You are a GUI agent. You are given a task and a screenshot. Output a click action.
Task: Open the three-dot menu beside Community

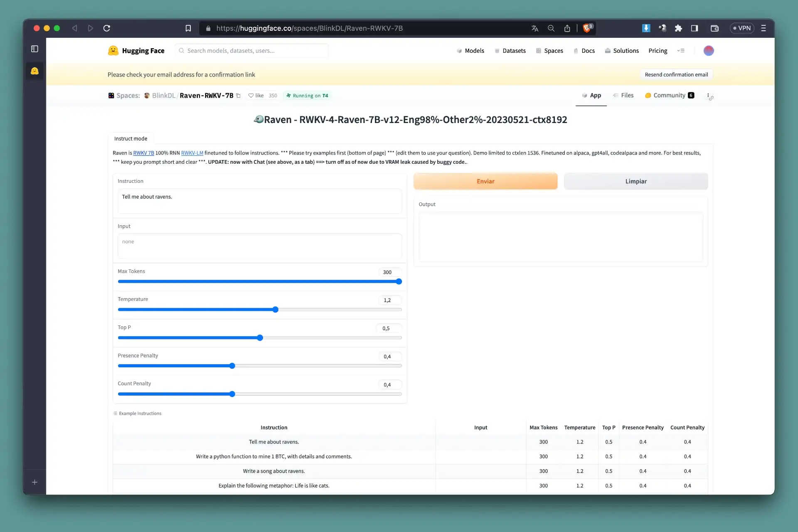click(708, 96)
